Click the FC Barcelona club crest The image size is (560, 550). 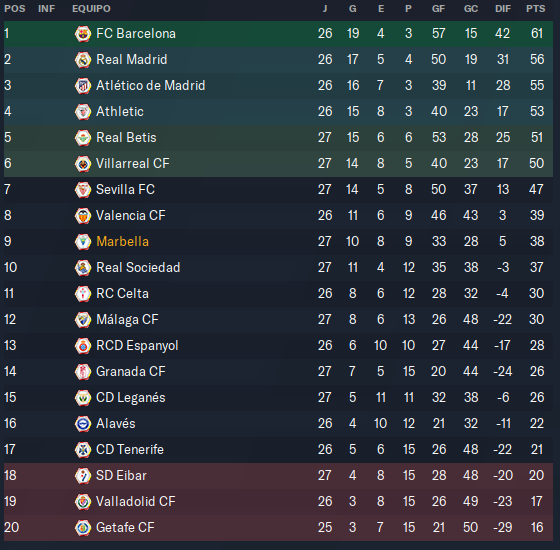pyautogui.click(x=83, y=34)
